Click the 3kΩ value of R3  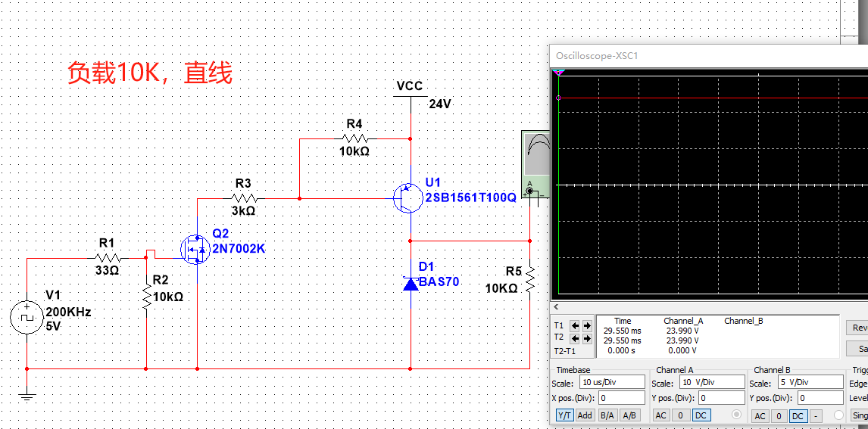pos(243,211)
